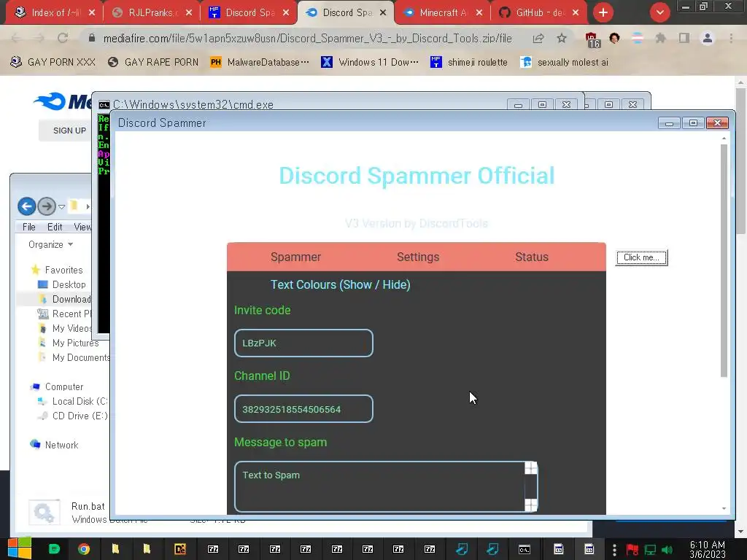Open the Organize dropdown in Explorer
The height and width of the screenshot is (560, 747).
tap(50, 245)
